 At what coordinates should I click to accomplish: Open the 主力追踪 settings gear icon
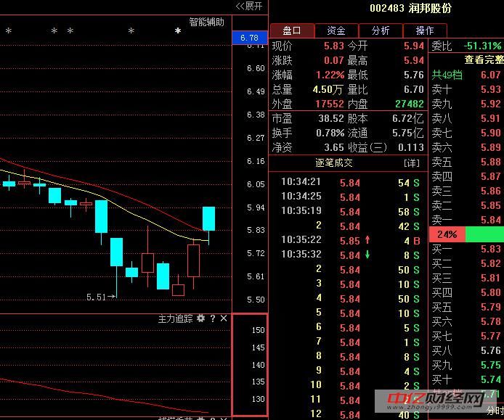click(200, 318)
